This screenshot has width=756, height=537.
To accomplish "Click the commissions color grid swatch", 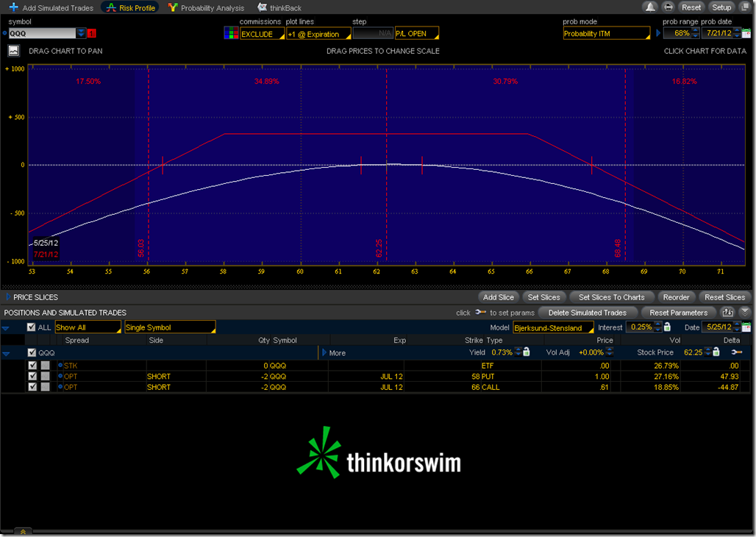I will 231,33.
